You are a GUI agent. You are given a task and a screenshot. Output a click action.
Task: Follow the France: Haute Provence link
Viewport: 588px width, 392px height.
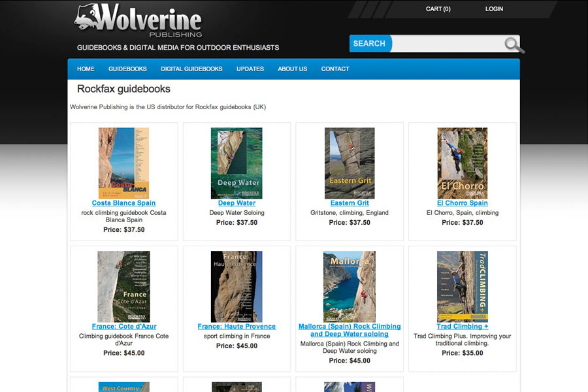237,327
